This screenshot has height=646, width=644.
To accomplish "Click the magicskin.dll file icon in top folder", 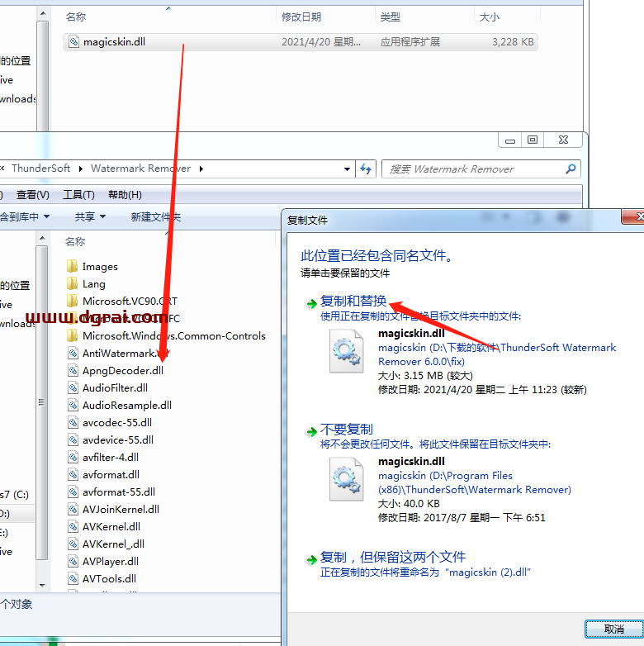I will tap(73, 41).
